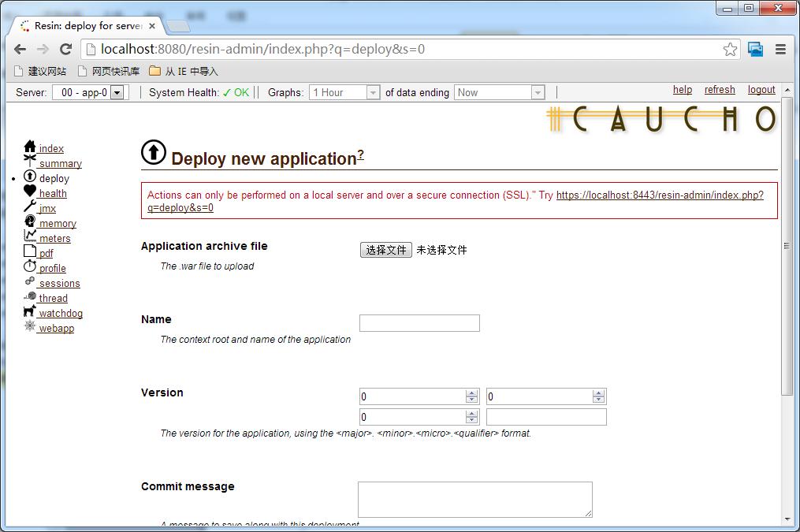Click the heart icon for health
Image resolution: width=800 pixels, height=532 pixels.
point(30,192)
